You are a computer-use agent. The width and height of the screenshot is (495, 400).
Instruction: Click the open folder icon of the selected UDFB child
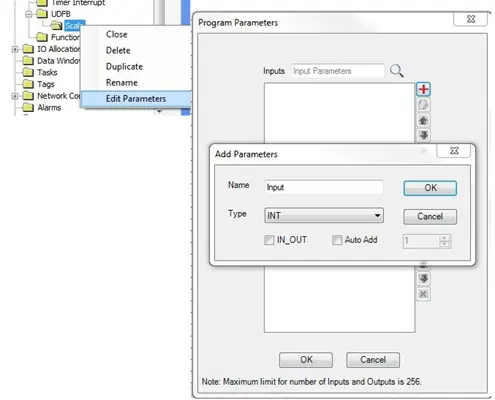pyautogui.click(x=56, y=25)
